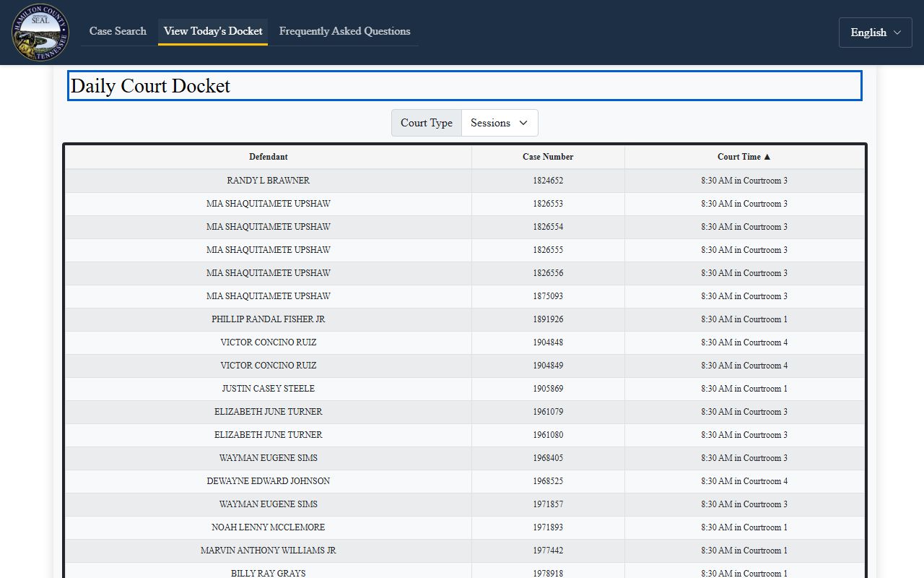Click case number 1961079

[x=548, y=412]
